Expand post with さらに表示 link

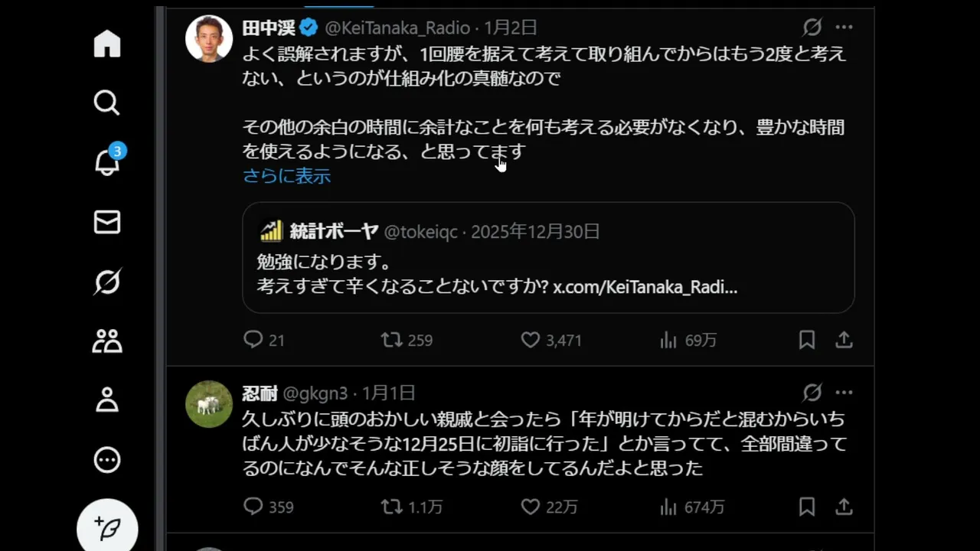(x=286, y=176)
